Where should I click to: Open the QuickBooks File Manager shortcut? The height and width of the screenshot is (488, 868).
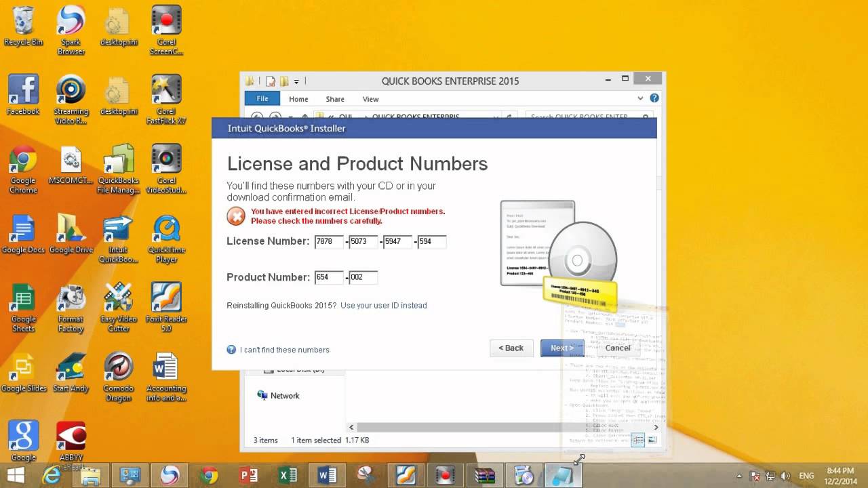click(119, 169)
